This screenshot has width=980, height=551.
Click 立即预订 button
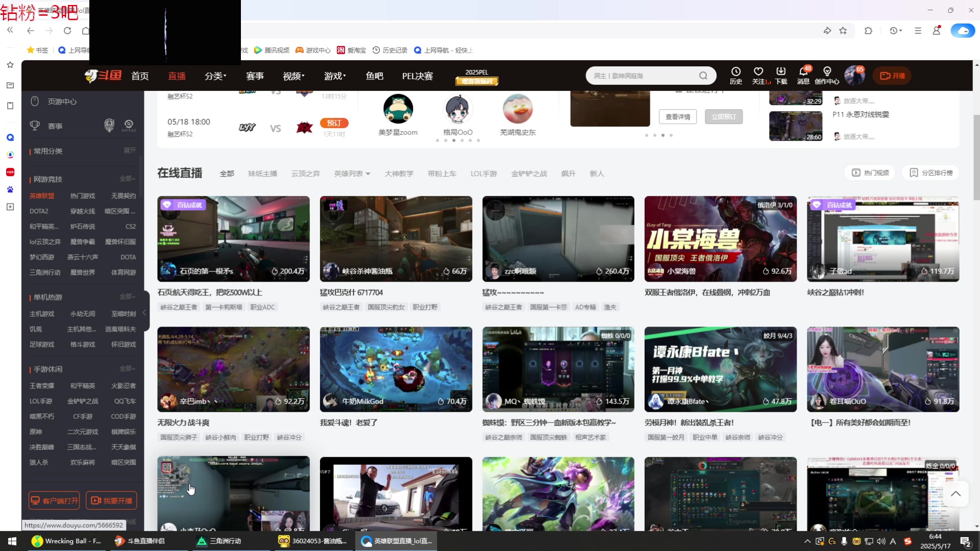(x=724, y=117)
